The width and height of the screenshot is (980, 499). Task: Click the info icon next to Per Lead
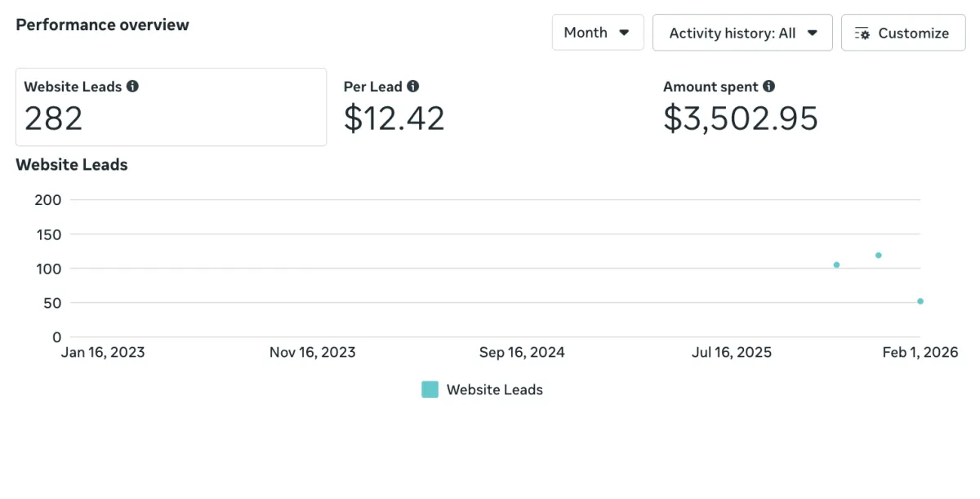tap(413, 87)
